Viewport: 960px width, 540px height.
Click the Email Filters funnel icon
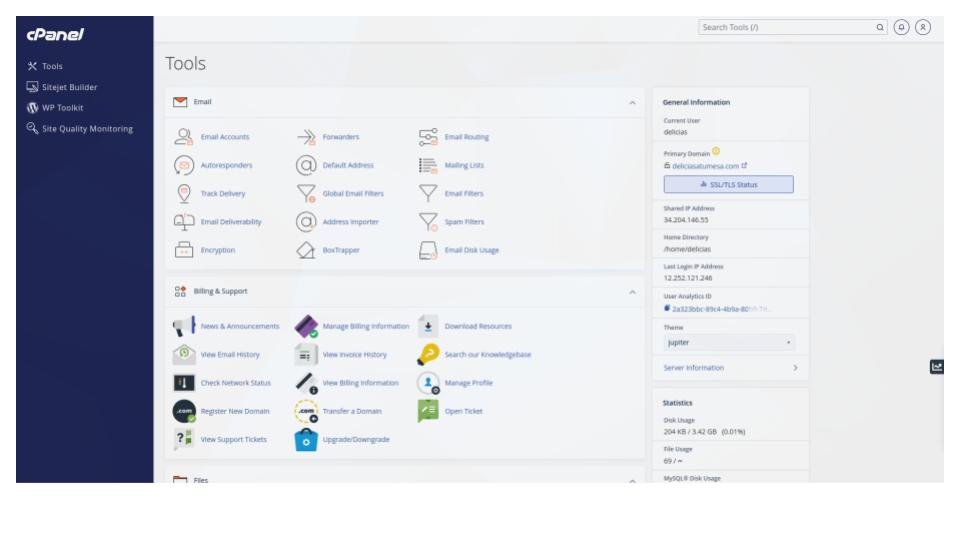[x=428, y=193]
